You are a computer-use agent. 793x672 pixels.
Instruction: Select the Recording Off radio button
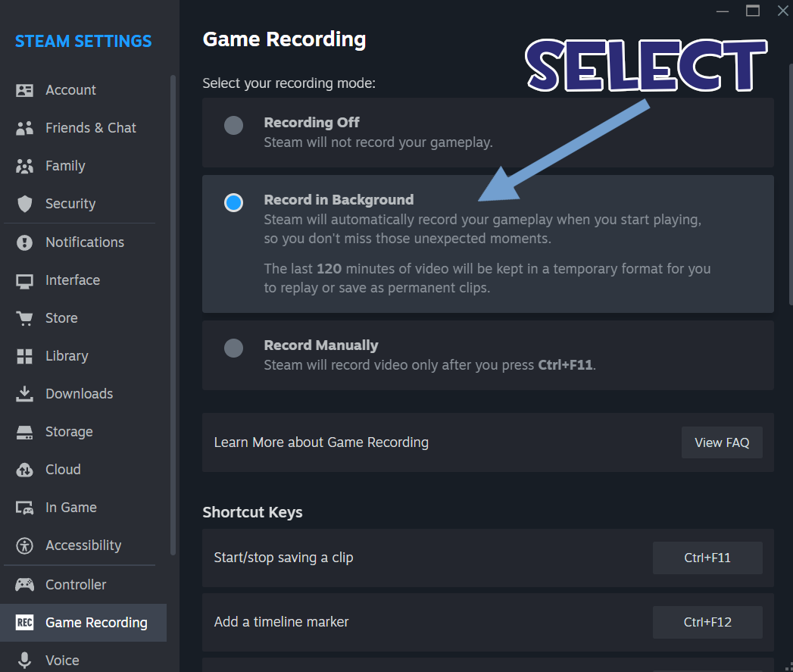tap(233, 126)
